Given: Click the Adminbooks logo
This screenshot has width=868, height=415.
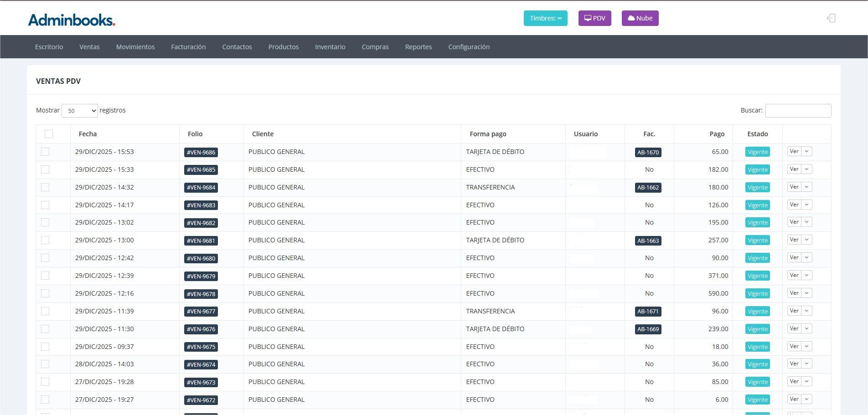Looking at the screenshot, I should (72, 20).
